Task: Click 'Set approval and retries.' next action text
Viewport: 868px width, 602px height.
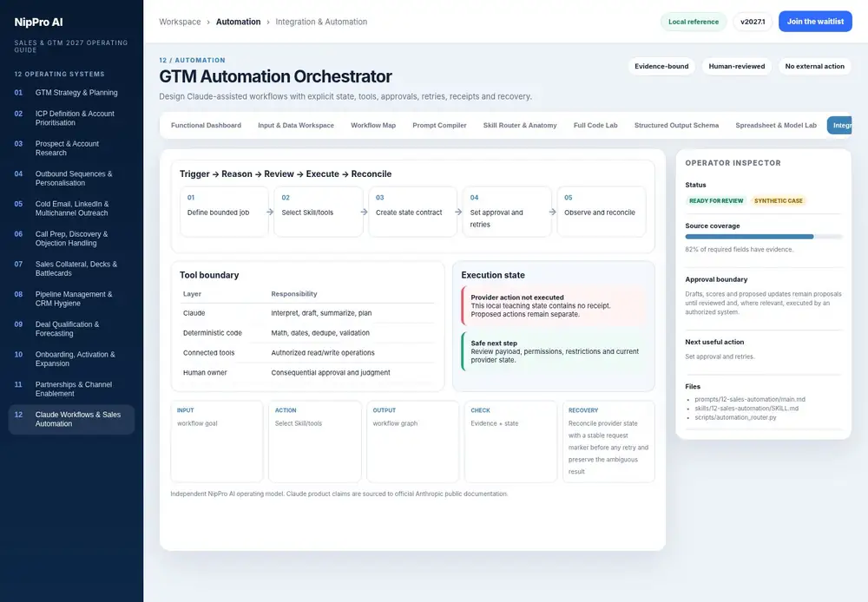Action: (720, 357)
